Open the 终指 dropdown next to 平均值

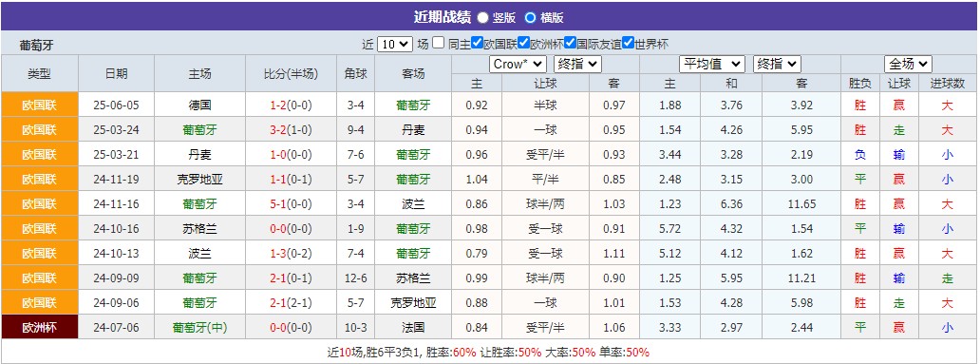pyautogui.click(x=777, y=64)
